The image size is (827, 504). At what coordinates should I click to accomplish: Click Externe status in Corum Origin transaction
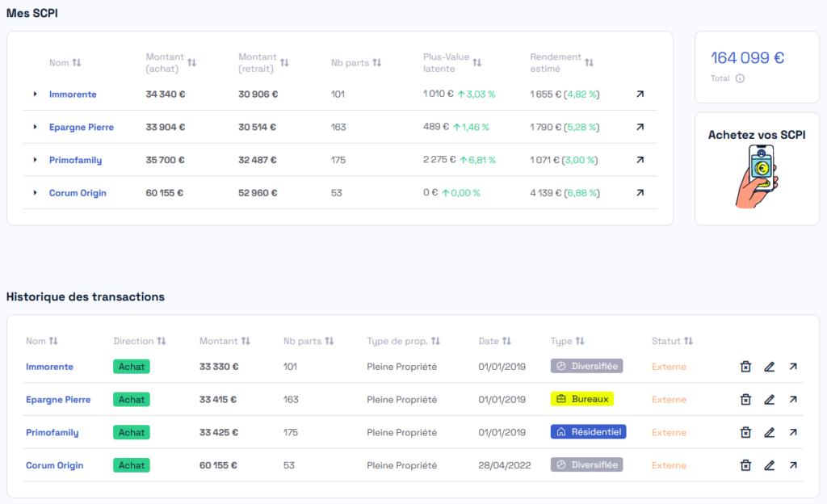point(669,465)
